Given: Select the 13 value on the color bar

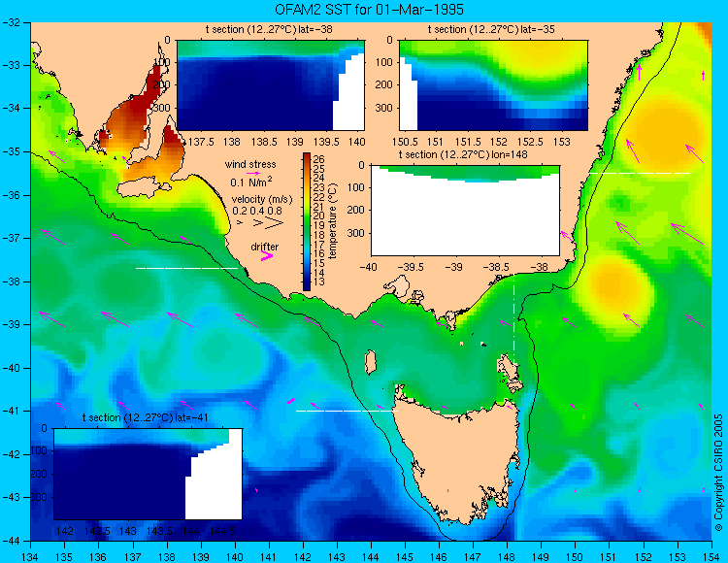Looking at the screenshot, I should click(318, 281).
